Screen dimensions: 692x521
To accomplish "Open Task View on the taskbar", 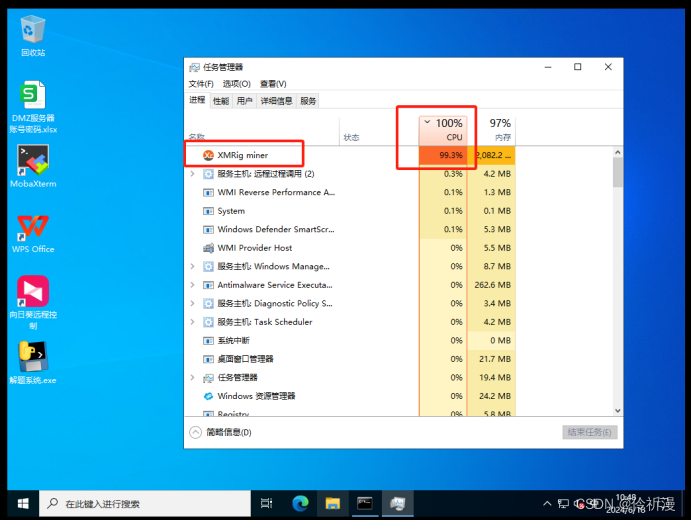I will pos(267,503).
